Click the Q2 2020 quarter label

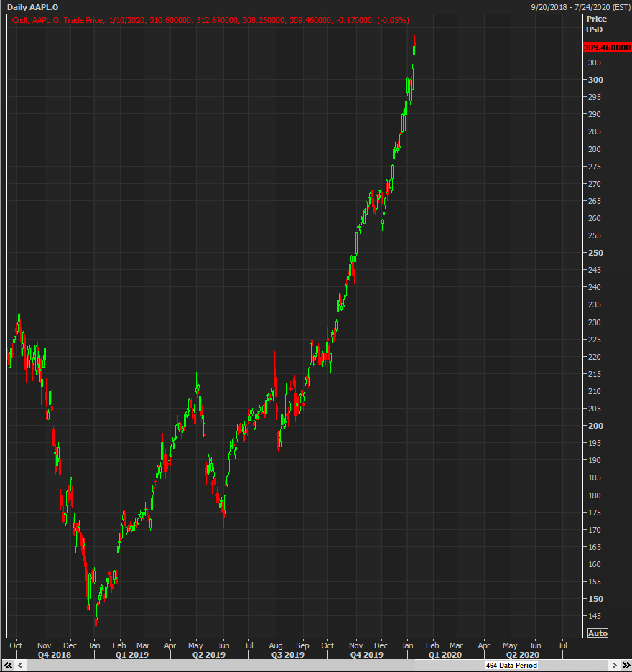(523, 655)
